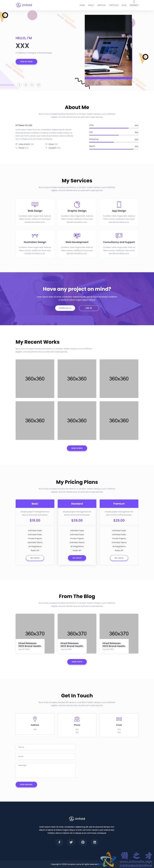This screenshot has height=868, width=154.
Task: Click the Facebook icon in hero section
Action: coord(20,85)
